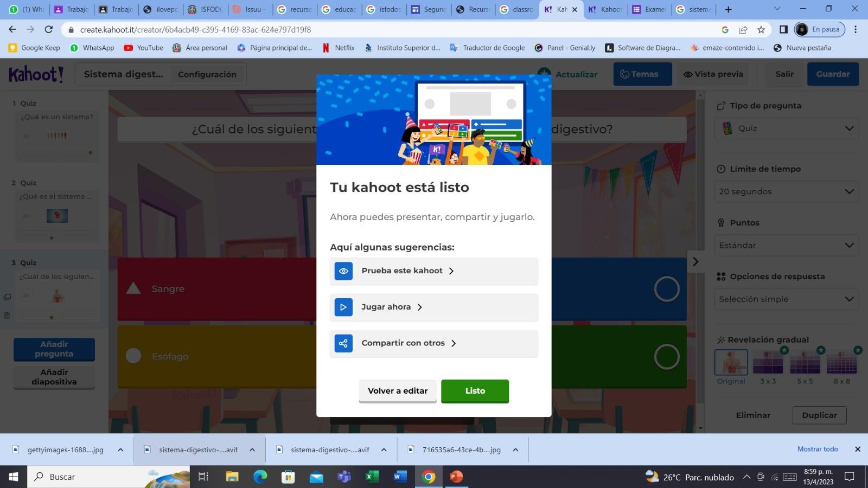Open YouTube bookmark

(144, 48)
